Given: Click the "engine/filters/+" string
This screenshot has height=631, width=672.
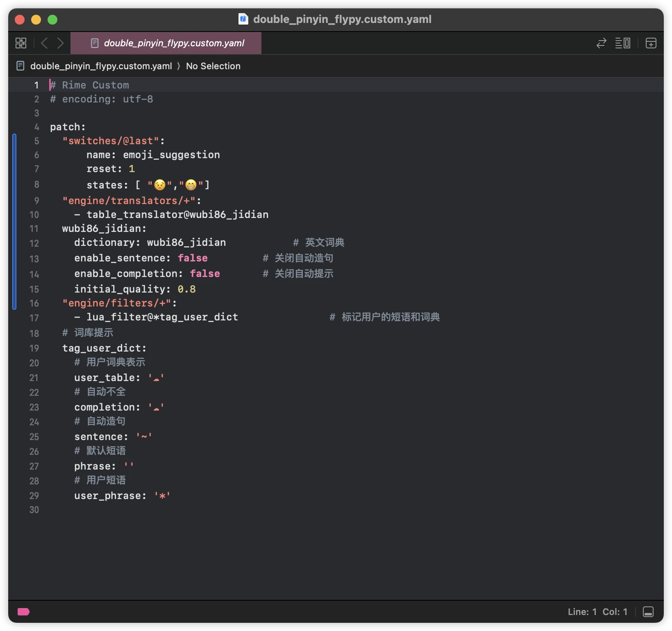Looking at the screenshot, I should 117,303.
